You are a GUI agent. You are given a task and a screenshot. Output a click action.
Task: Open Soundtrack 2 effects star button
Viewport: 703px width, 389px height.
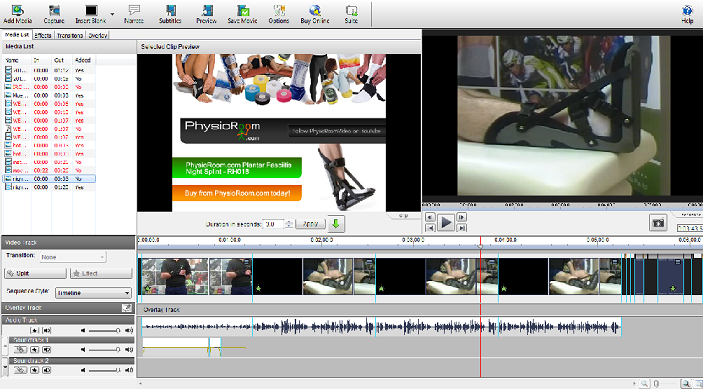tap(35, 370)
